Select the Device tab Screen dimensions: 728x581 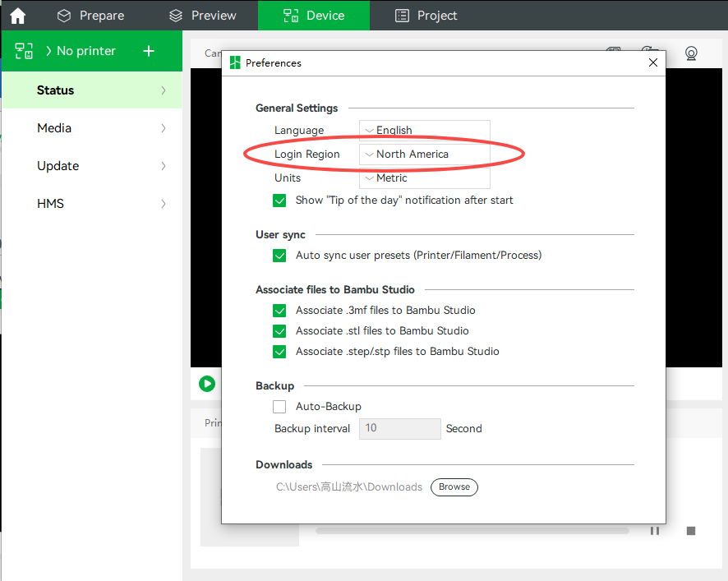coord(314,16)
